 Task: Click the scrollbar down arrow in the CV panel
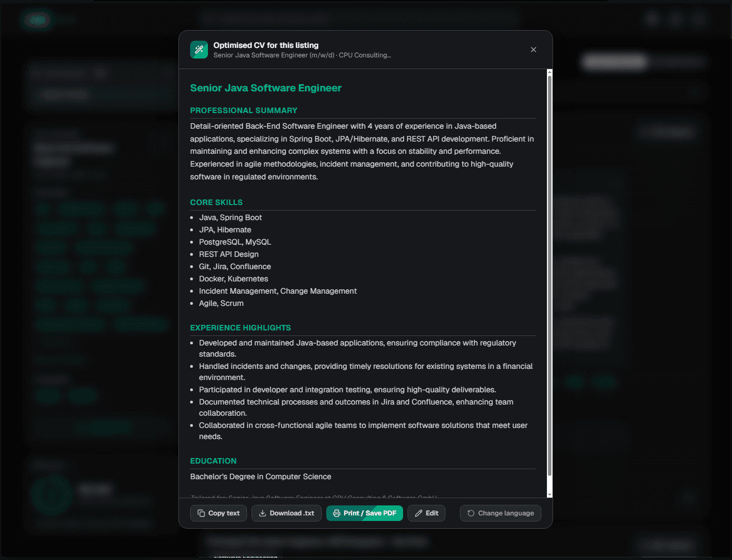550,494
